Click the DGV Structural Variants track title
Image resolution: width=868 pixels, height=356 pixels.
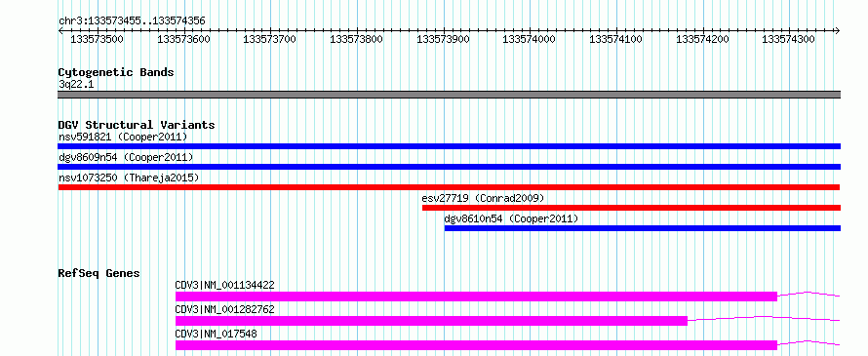[x=137, y=125]
